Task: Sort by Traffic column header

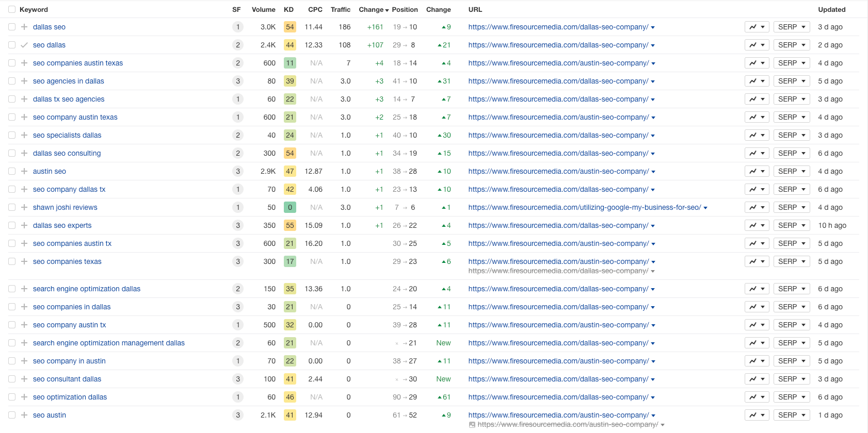Action: click(341, 9)
